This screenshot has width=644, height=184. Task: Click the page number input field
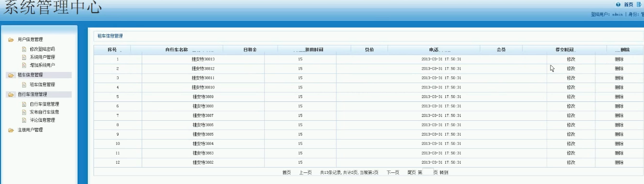click(428, 172)
